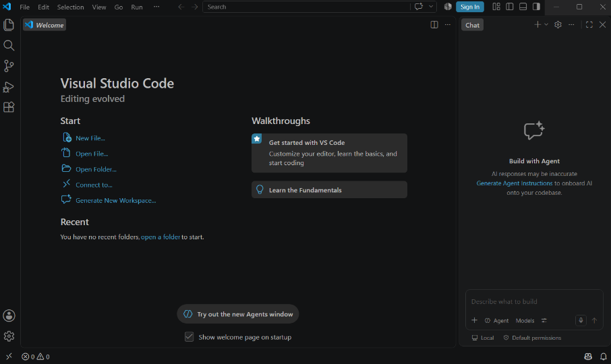The width and height of the screenshot is (611, 364).
Task: Focus the Describe what to build input
Action: click(x=534, y=301)
